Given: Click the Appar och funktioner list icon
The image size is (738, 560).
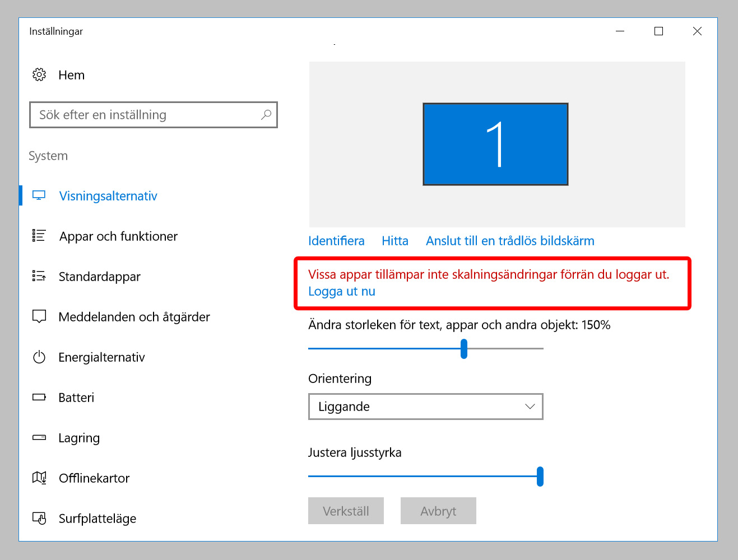Looking at the screenshot, I should click(39, 236).
